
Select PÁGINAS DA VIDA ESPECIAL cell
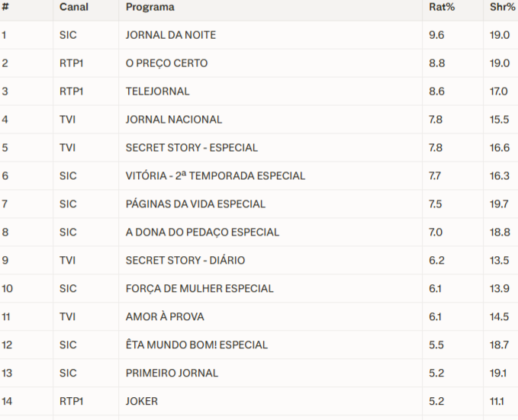click(x=195, y=204)
